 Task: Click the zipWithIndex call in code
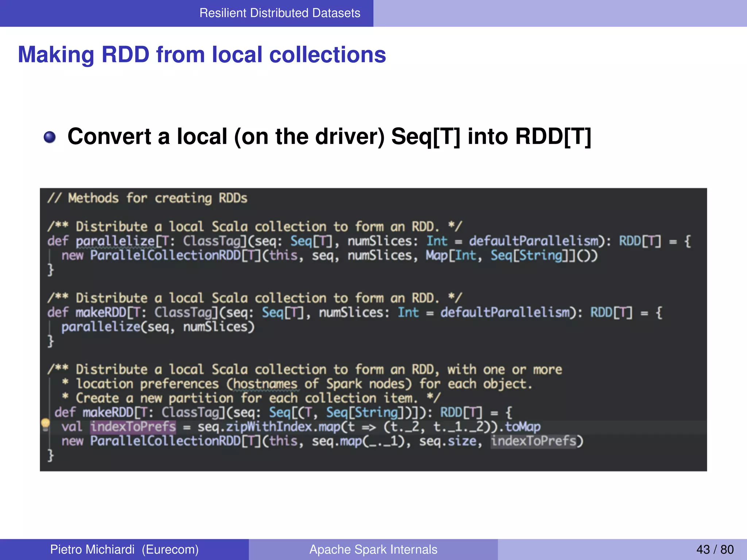pyautogui.click(x=269, y=427)
